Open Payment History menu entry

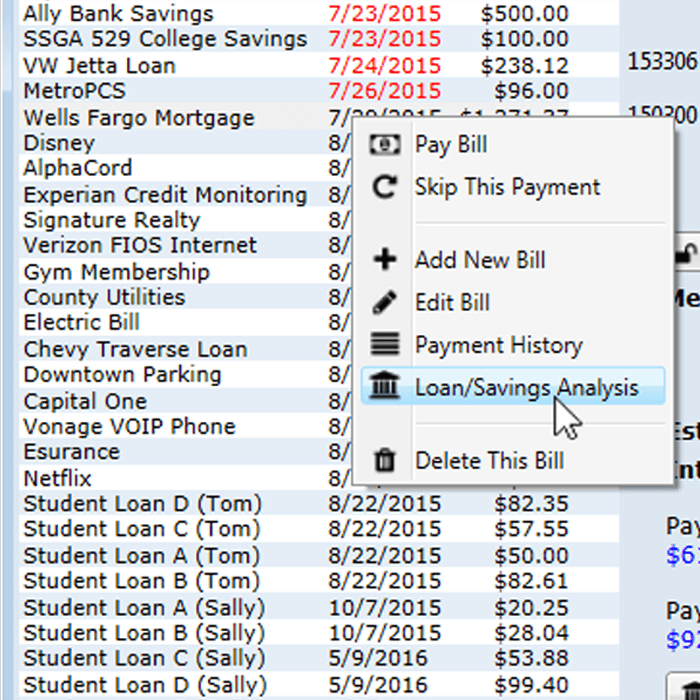pyautogui.click(x=513, y=345)
